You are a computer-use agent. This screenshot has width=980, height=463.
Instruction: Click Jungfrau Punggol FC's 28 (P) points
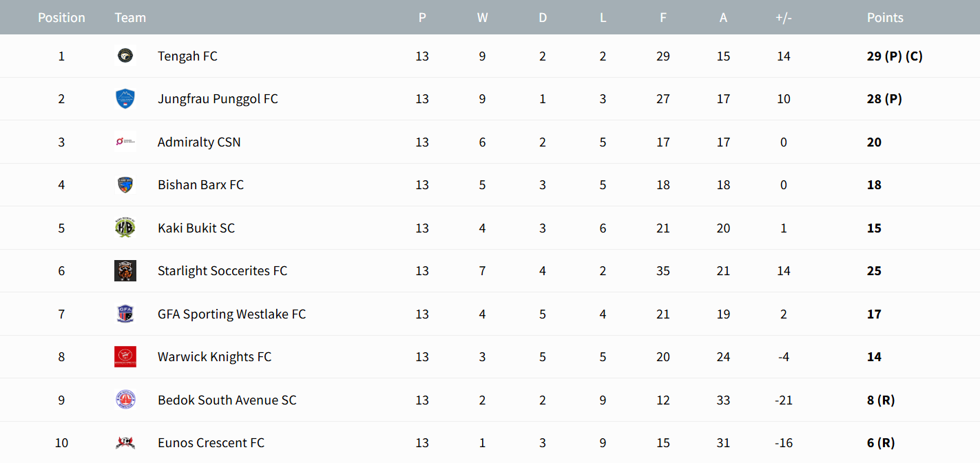tap(884, 99)
